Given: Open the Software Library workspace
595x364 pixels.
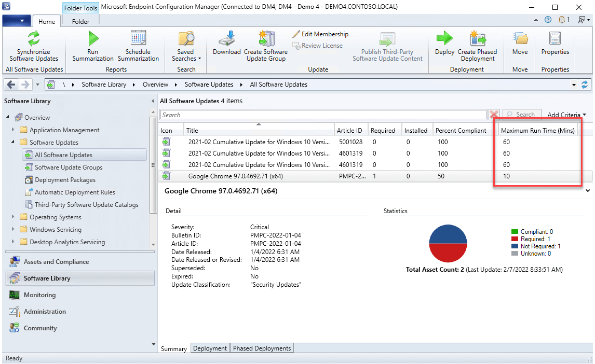Looking at the screenshot, I should pos(80,278).
